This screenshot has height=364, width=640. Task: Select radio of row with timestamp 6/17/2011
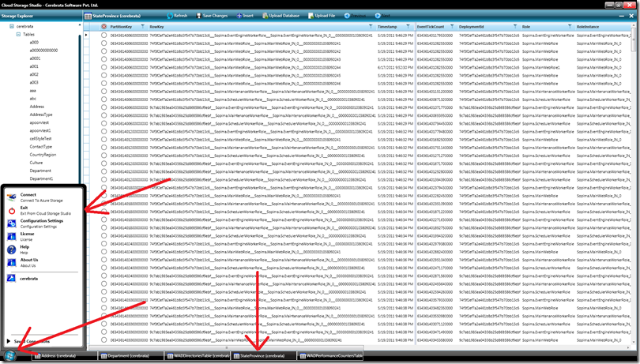(104, 67)
